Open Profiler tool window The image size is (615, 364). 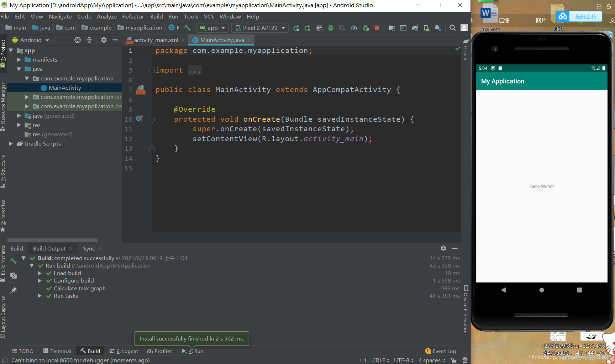pyautogui.click(x=159, y=351)
